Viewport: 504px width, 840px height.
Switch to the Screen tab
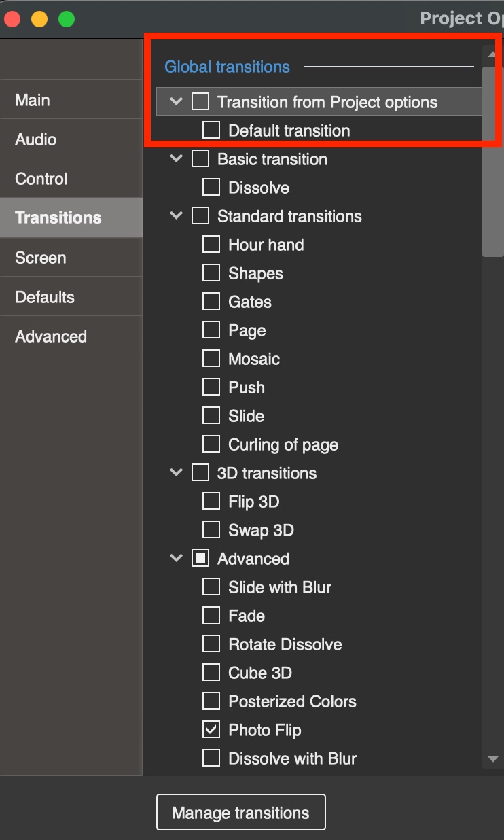[41, 258]
